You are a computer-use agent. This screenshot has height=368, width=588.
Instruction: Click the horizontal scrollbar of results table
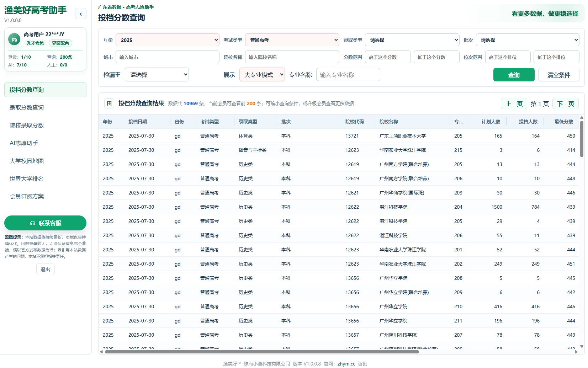[262, 352]
